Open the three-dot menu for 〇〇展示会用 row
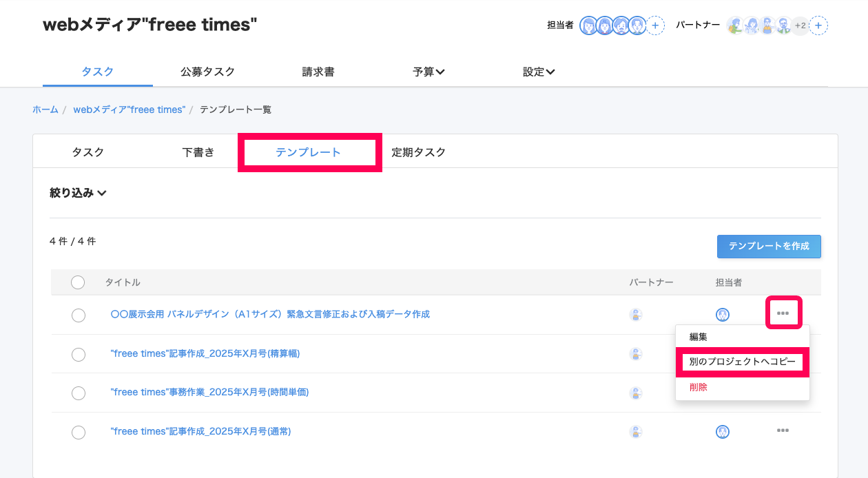This screenshot has width=868, height=478. click(783, 313)
